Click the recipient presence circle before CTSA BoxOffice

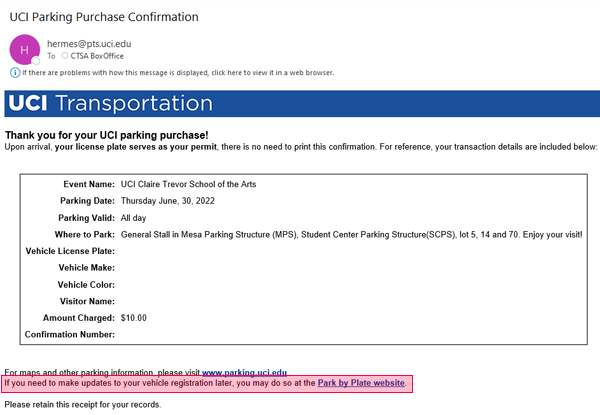(65, 56)
